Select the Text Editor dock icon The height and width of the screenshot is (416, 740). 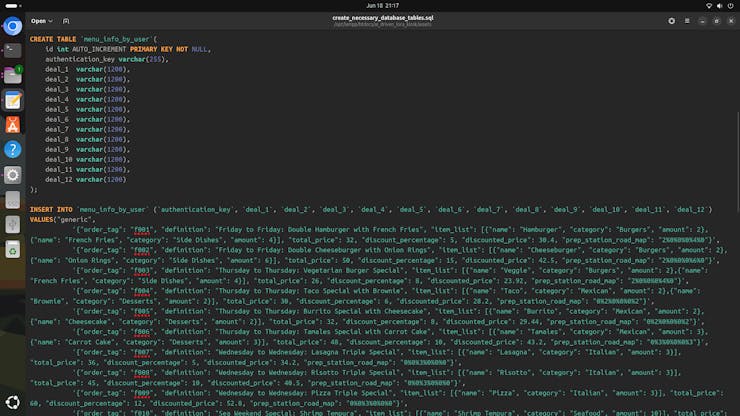pos(13,100)
